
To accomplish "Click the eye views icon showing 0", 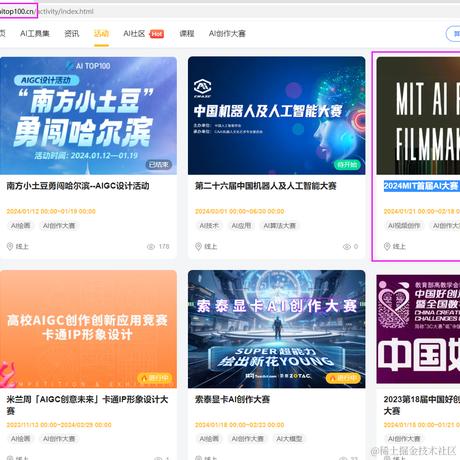I will (347, 247).
